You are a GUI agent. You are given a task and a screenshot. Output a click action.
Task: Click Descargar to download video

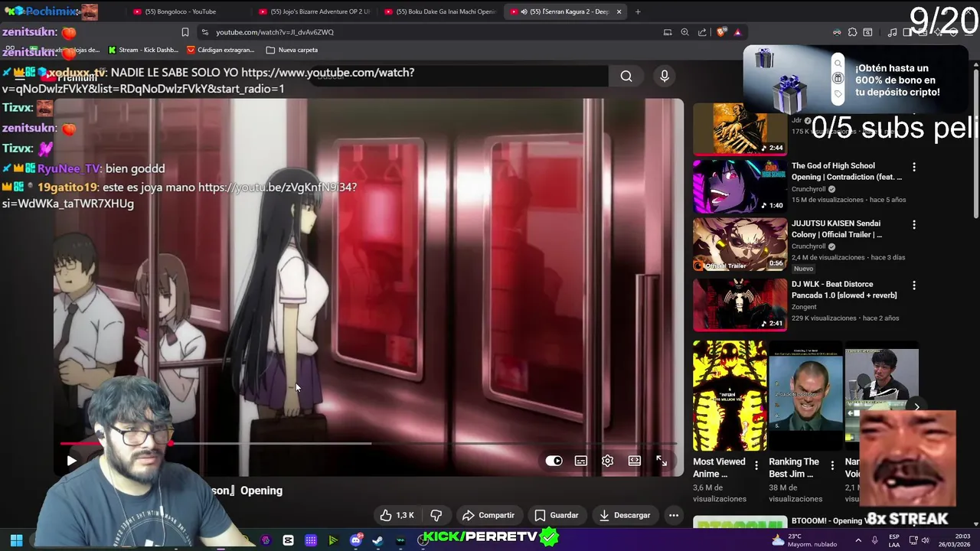[x=625, y=515]
